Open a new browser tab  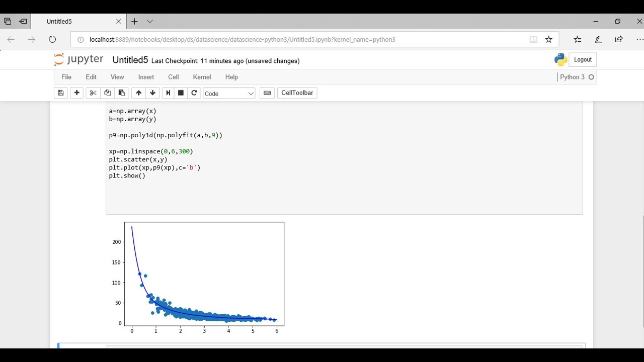tap(134, 22)
